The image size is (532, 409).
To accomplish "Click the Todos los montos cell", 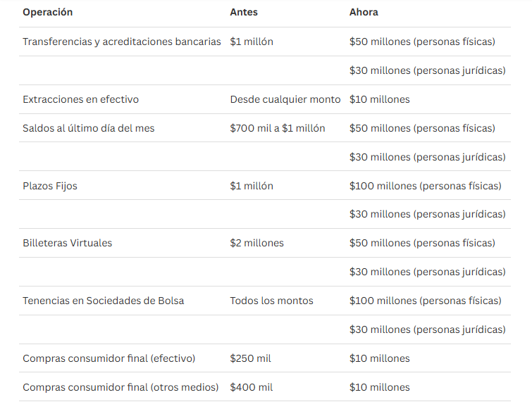I will (x=271, y=301).
